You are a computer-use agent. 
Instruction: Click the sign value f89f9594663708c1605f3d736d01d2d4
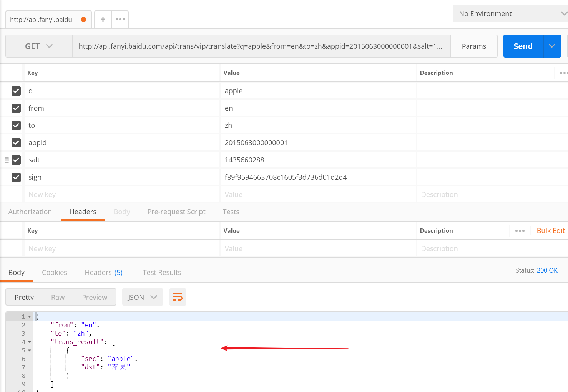pyautogui.click(x=286, y=177)
